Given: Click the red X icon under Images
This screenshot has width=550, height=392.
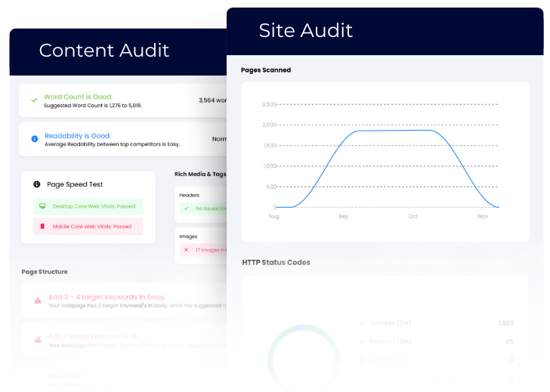Looking at the screenshot, I should pos(186,249).
